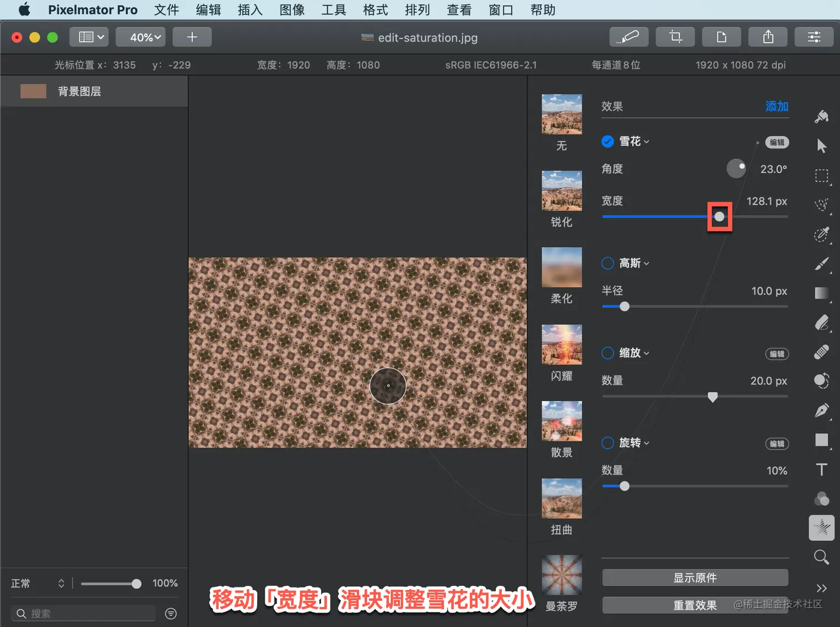
Task: Click the 旋转 数量 slider handle
Action: 624,486
